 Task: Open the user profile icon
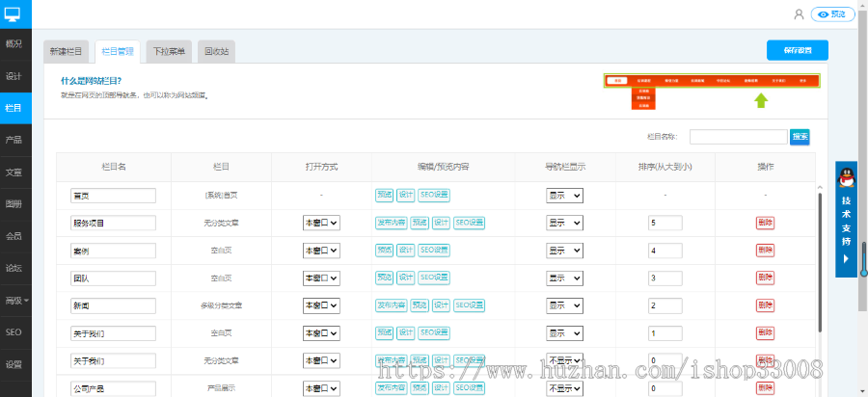pyautogui.click(x=799, y=14)
